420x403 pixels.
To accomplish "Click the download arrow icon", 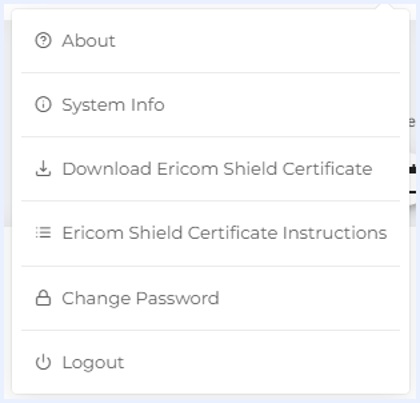I will coord(43,168).
